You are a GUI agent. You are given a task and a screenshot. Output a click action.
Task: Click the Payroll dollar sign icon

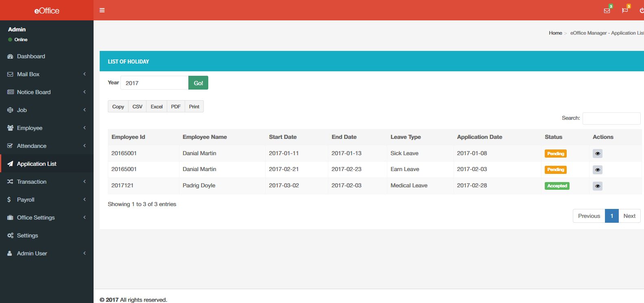(9, 200)
